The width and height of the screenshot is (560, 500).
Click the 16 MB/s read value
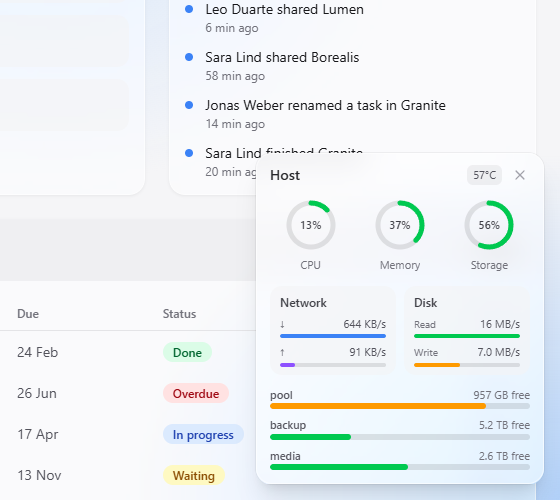tap(500, 324)
